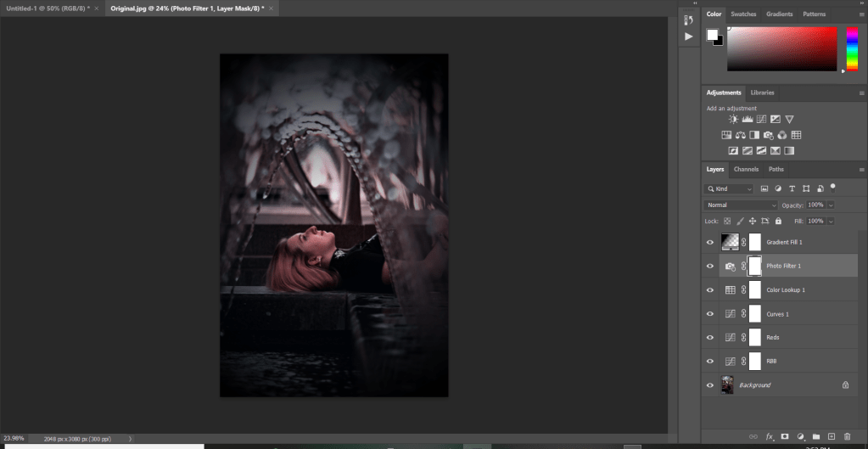Click the Color Balance adjustment icon
Screen dimensions: 868x449
pyautogui.click(x=741, y=135)
